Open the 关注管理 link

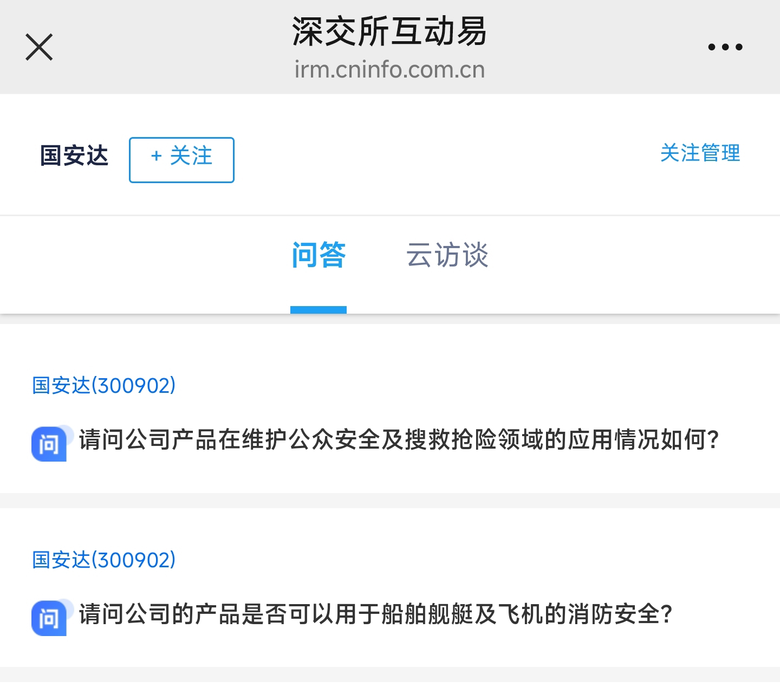click(700, 153)
